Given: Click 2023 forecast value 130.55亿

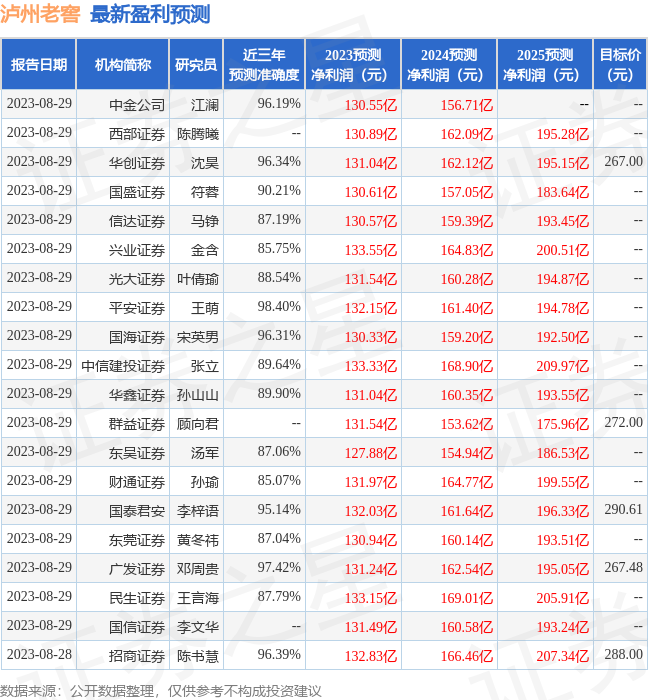Looking at the screenshot, I should point(371,105).
